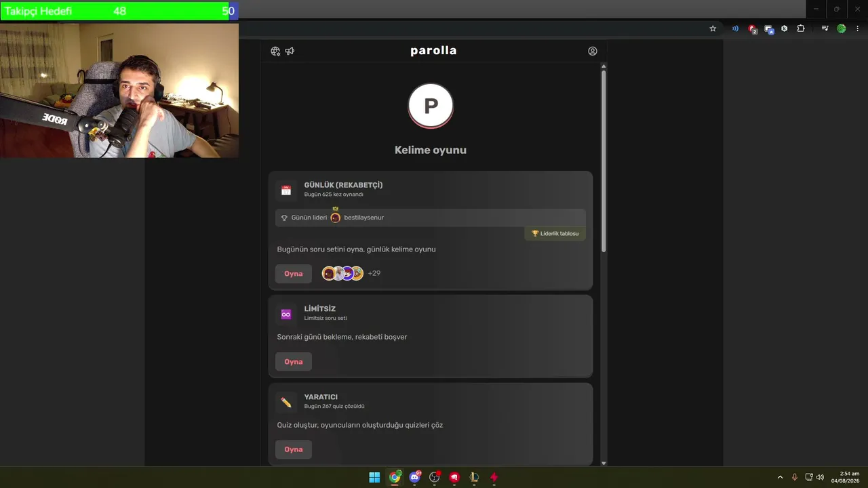Click the GÜNLÜK (REKABETÇİ) heading

point(344,185)
